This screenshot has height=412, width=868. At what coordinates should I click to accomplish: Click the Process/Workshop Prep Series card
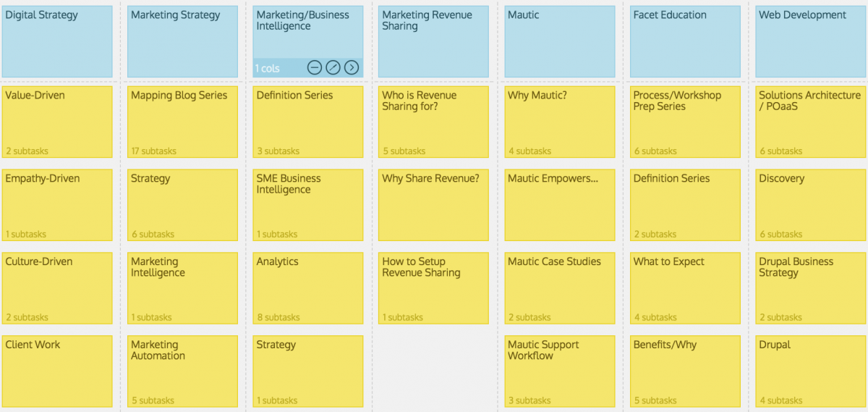(685, 122)
